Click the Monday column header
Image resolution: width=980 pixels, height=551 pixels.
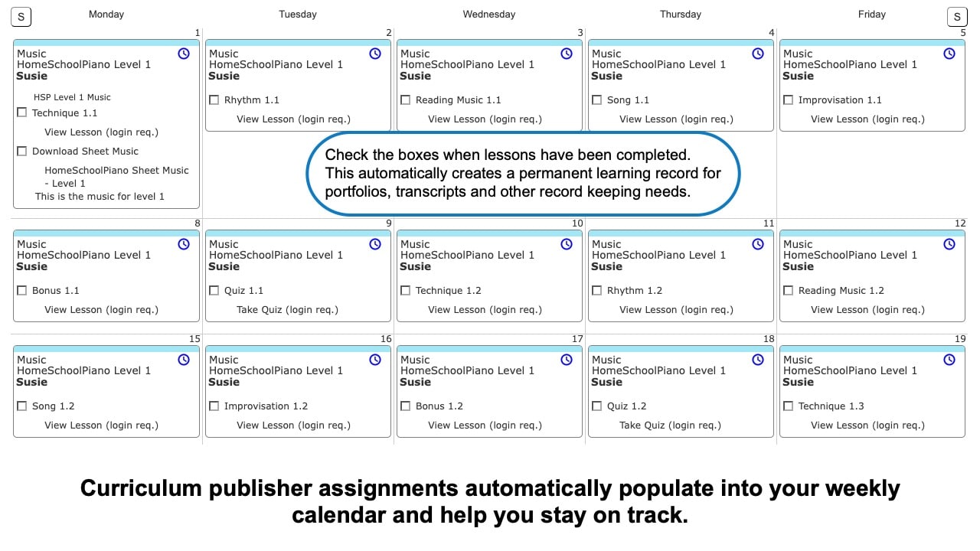coord(106,14)
